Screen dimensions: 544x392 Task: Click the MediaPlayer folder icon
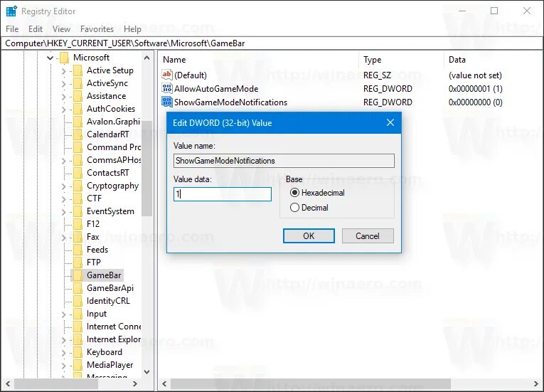point(78,365)
